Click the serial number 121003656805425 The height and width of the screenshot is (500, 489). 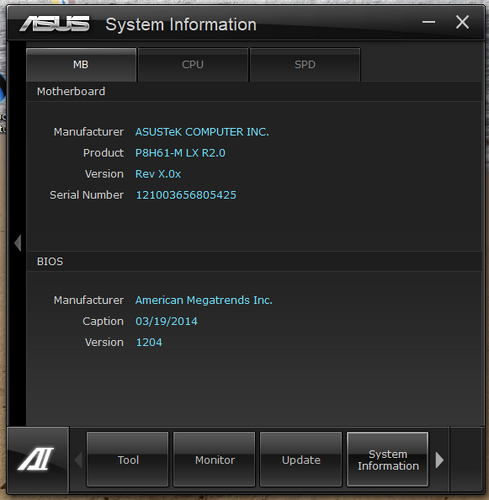point(186,195)
